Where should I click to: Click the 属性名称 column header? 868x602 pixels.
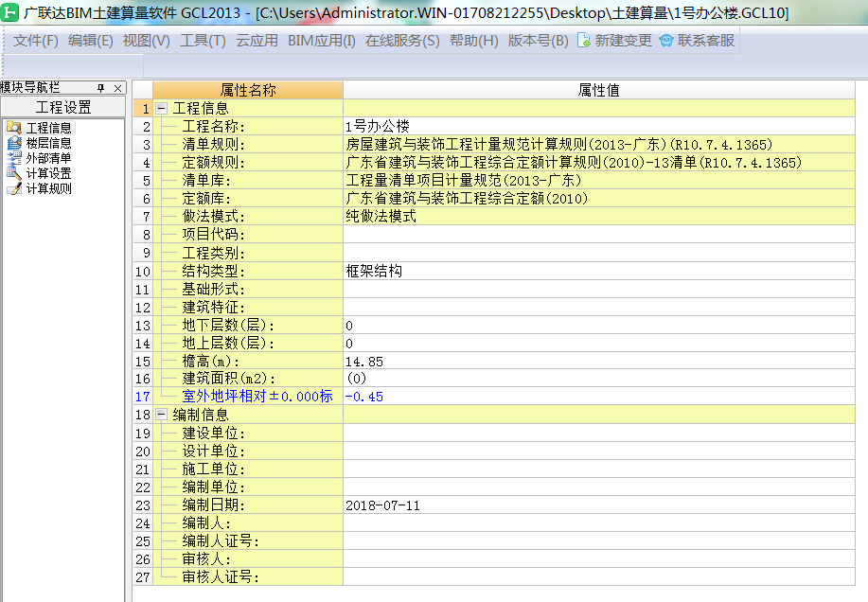(248, 90)
